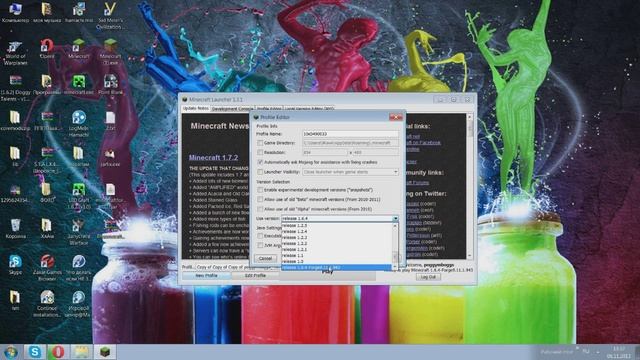640x360 pixels.
Task: Switch to Skype in the taskbar
Action: 35,351
